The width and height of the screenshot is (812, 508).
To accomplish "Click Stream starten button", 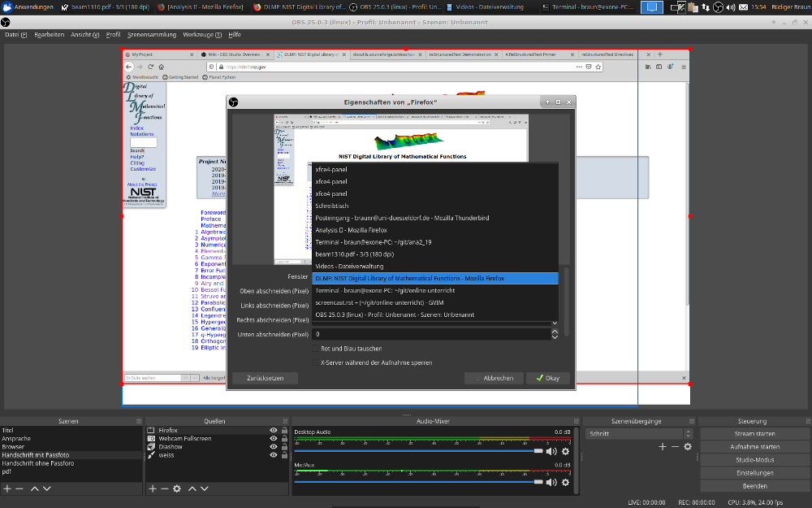I will 754,433.
